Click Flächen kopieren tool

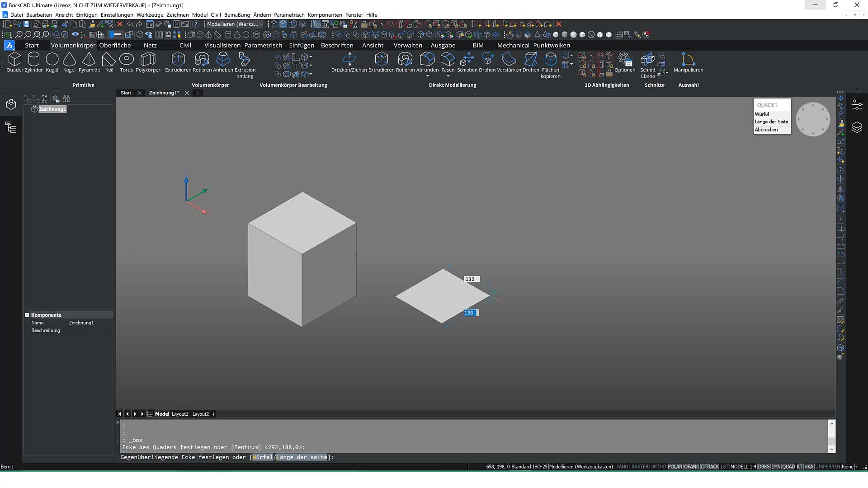point(550,66)
